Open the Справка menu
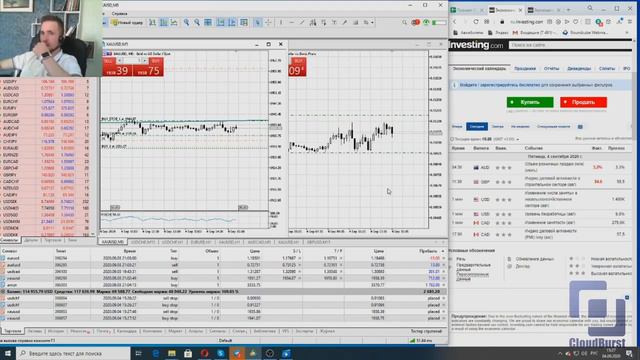The image size is (640, 360). [x=120, y=13]
